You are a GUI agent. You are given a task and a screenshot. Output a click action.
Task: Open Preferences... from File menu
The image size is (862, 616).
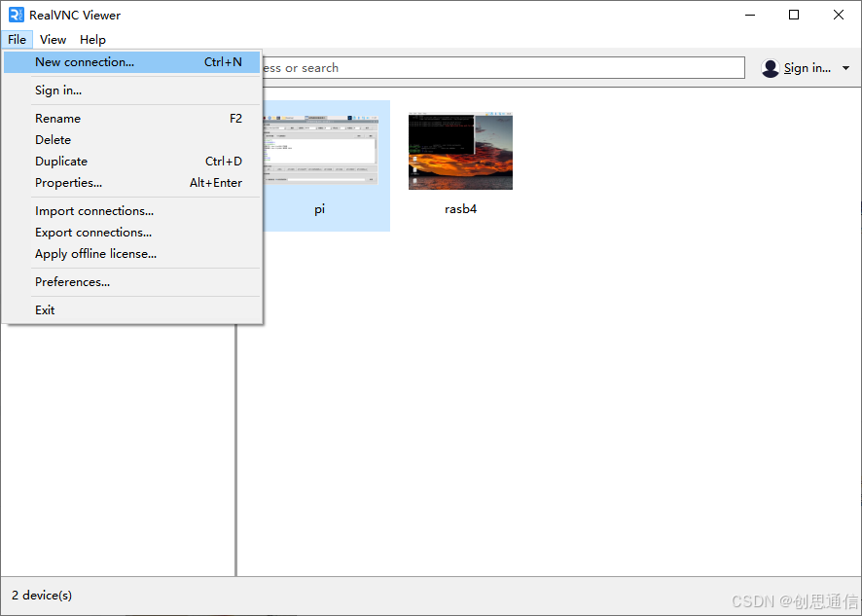click(132, 281)
